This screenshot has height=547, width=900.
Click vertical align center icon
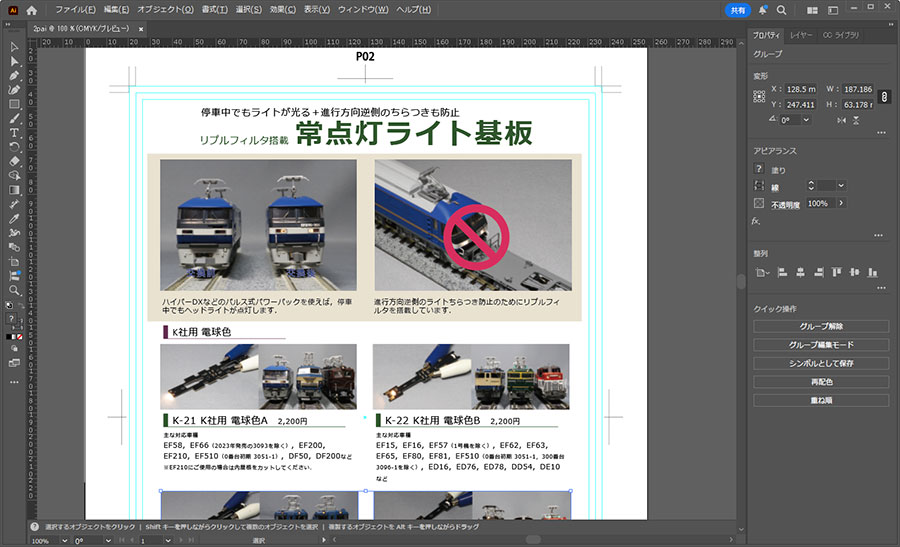[855, 273]
